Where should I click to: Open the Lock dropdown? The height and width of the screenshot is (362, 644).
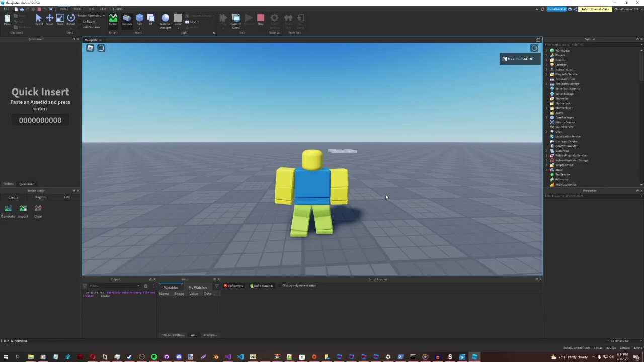[x=192, y=22]
